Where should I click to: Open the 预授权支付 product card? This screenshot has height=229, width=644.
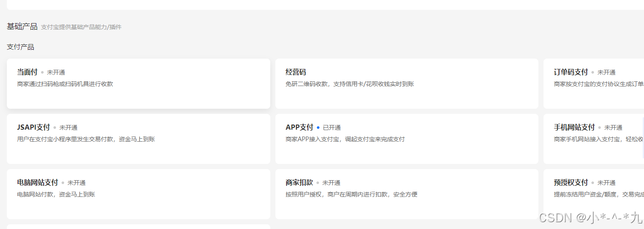coord(594,194)
